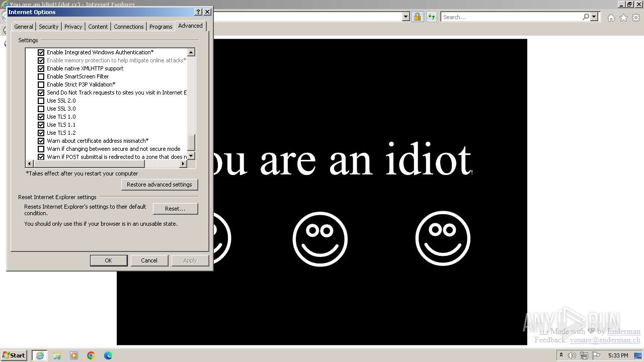Click the vertical scrollbar thumb in settings list
Viewport: 644px width, 362px height.
pyautogui.click(x=191, y=143)
